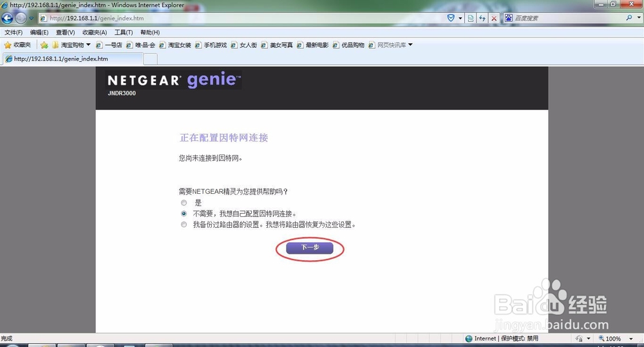Click the Internet zone globe icon
This screenshot has height=347, width=644.
(x=469, y=339)
